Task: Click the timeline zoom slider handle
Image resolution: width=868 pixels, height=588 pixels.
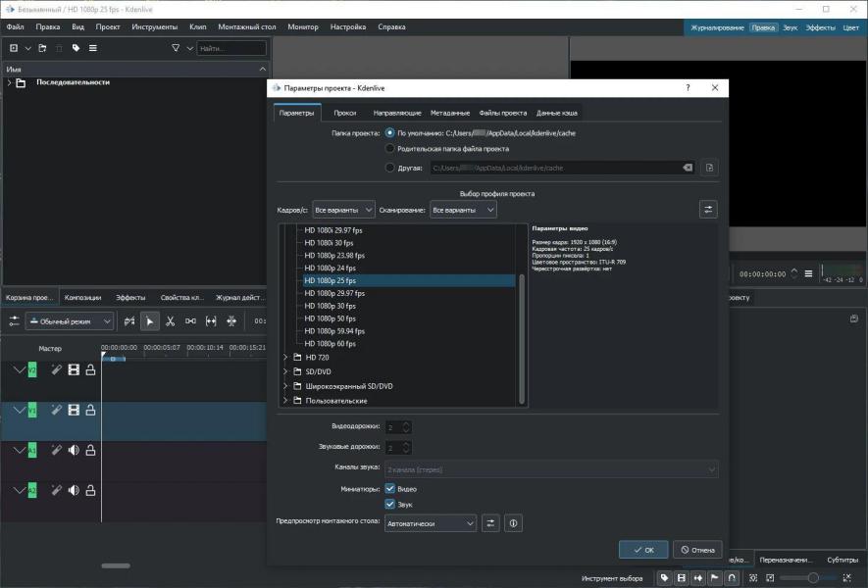Action: [x=813, y=578]
